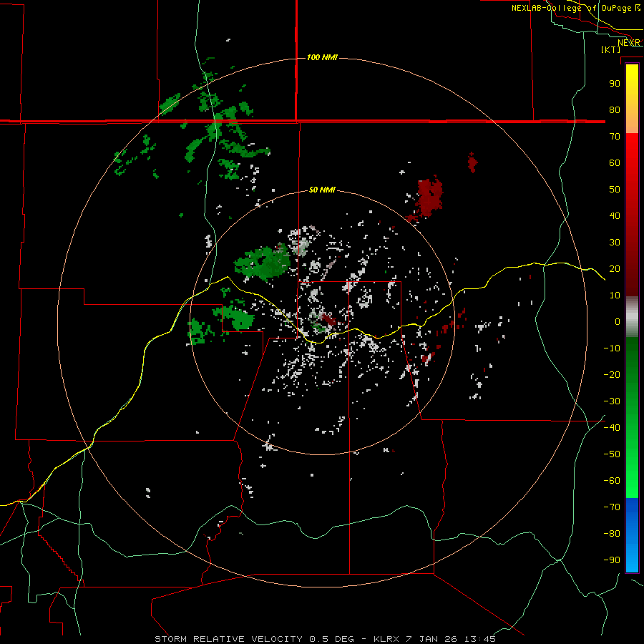The height and width of the screenshot is (644, 644).
Task: Click the positive "10" scale value
Action: pyautogui.click(x=615, y=296)
